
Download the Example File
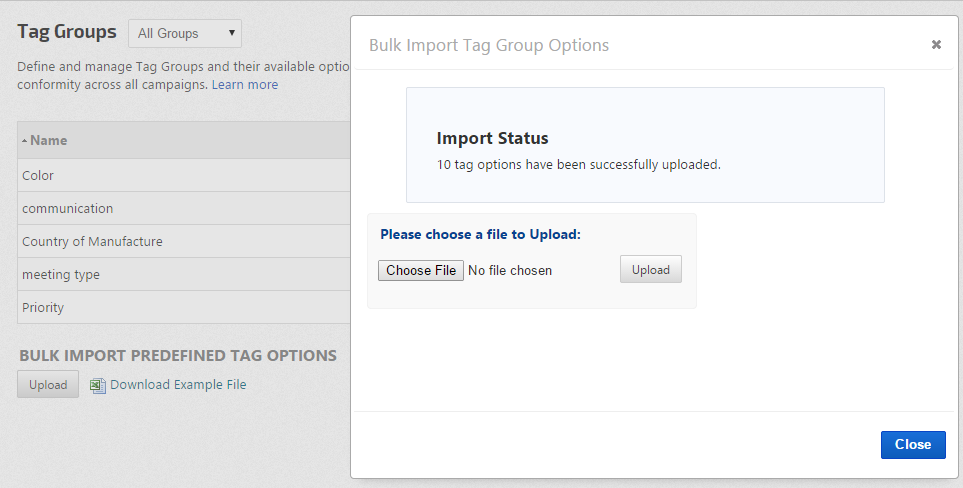(x=178, y=385)
